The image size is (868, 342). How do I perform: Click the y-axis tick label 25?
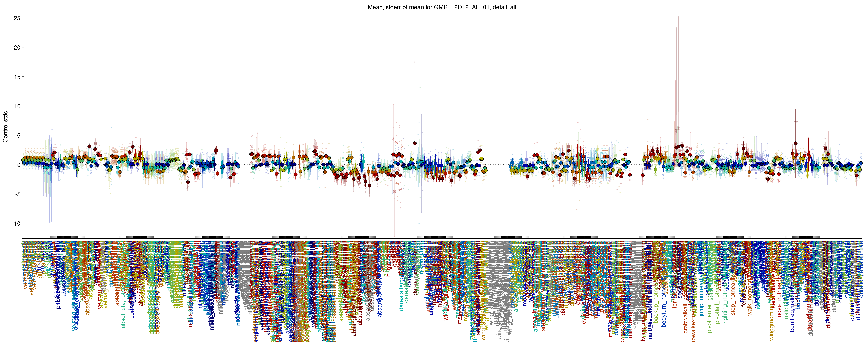pos(17,18)
